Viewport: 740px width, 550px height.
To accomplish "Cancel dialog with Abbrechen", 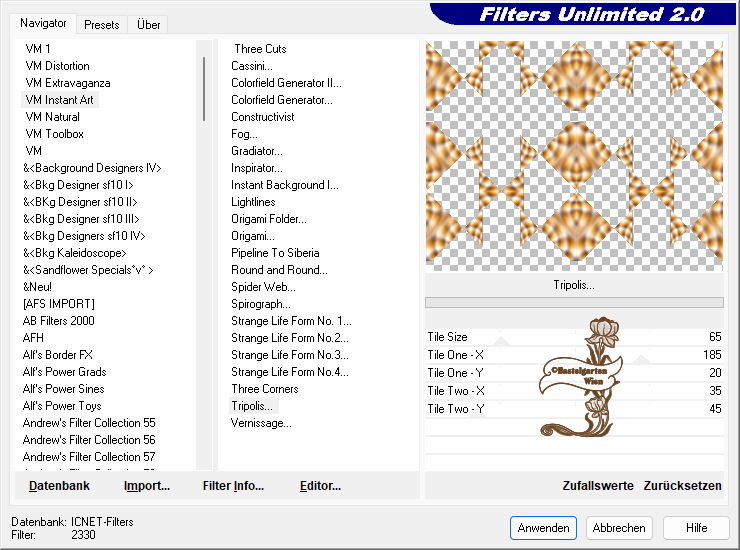I will [x=618, y=528].
